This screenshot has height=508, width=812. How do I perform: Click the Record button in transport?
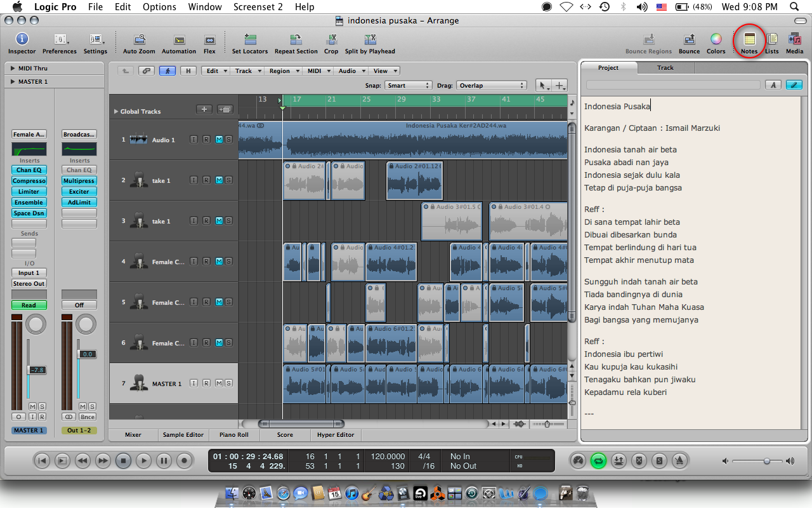[185, 460]
